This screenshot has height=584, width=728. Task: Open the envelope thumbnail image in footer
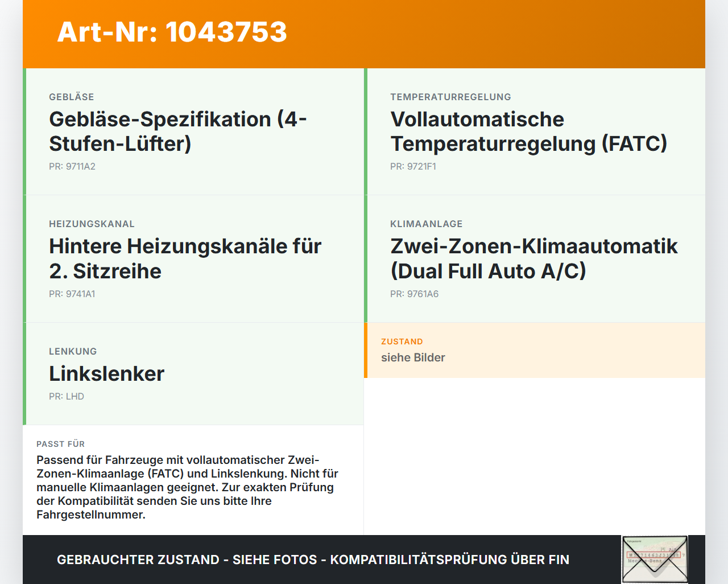[x=655, y=560]
